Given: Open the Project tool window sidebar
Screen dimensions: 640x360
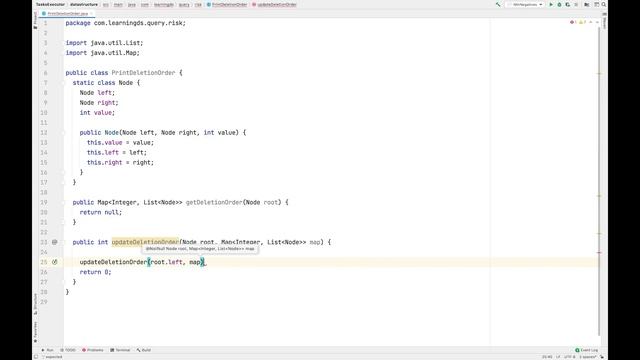Looking at the screenshot, I should [x=36, y=20].
